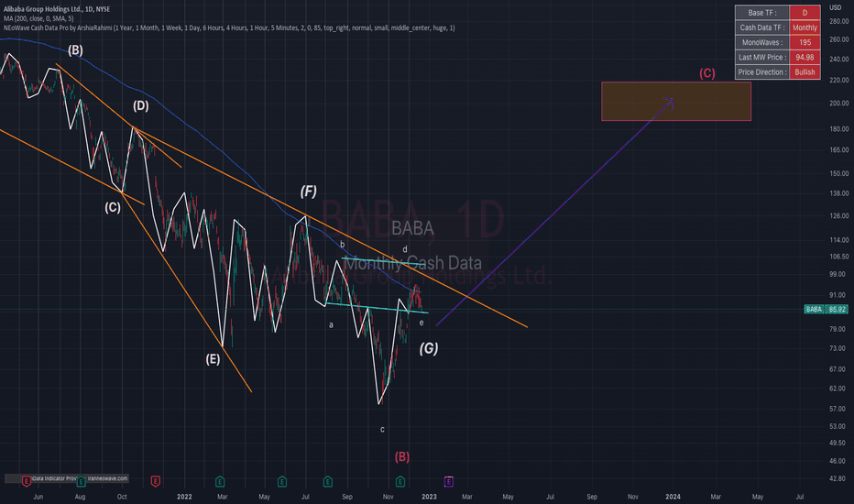Select the green earnings marker near May 2022

281,481
